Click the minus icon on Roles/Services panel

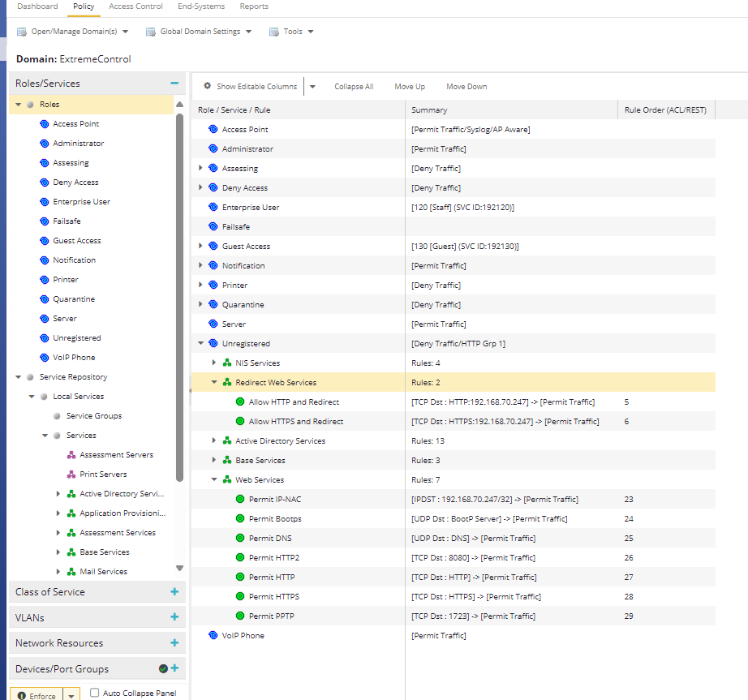(x=174, y=84)
